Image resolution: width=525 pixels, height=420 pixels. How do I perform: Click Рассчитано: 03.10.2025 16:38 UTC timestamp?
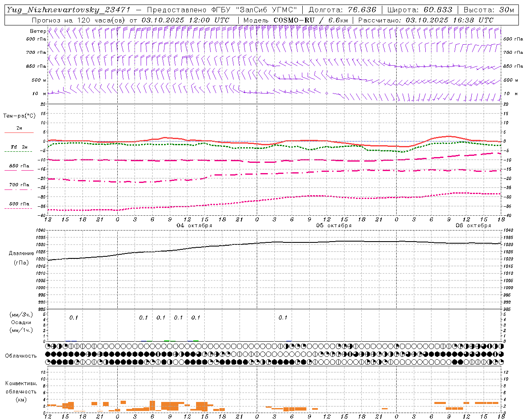pyautogui.click(x=426, y=20)
